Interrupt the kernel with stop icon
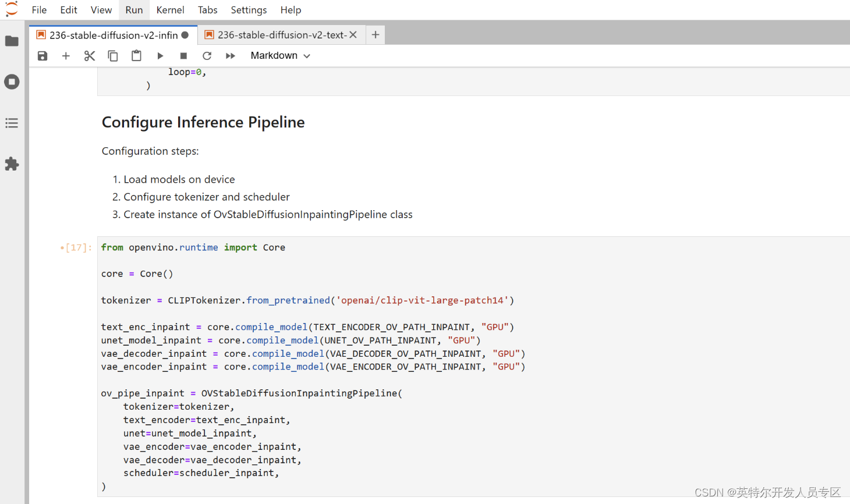 coord(183,56)
